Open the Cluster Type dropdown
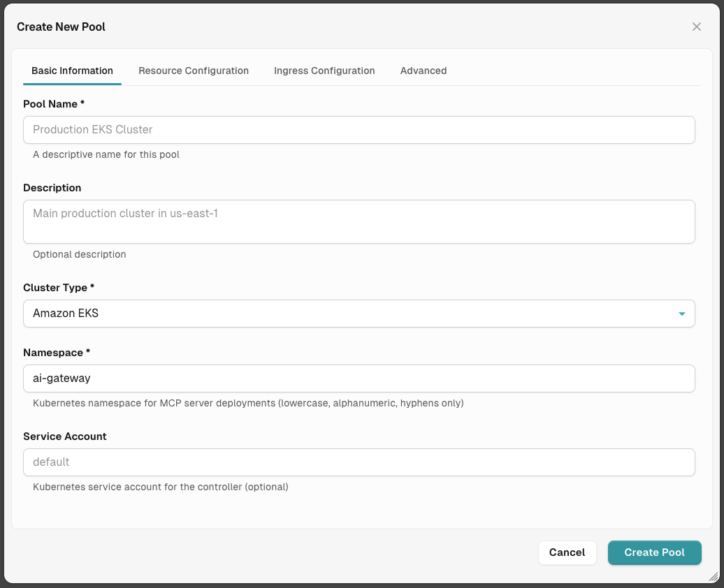 tap(359, 314)
